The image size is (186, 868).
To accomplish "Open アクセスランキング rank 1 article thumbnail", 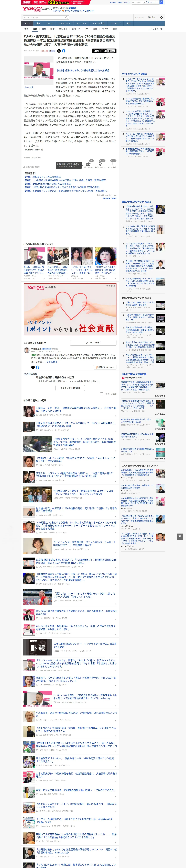I will coord(160,82).
